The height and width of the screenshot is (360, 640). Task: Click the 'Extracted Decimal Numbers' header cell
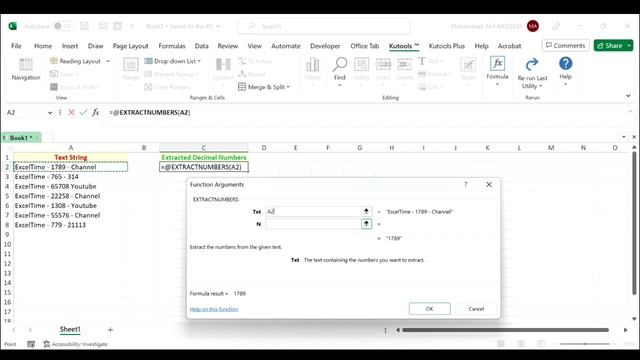click(x=204, y=158)
